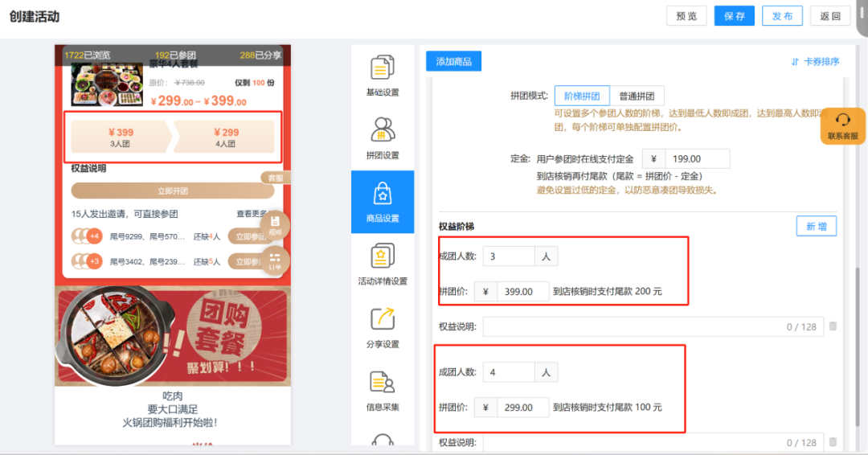Click the 添加商品 button

[x=453, y=62]
